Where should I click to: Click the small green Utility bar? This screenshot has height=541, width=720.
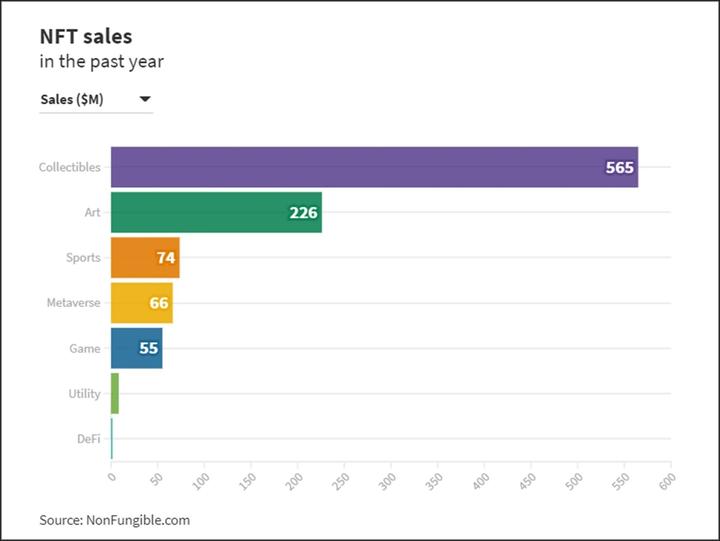(115, 394)
